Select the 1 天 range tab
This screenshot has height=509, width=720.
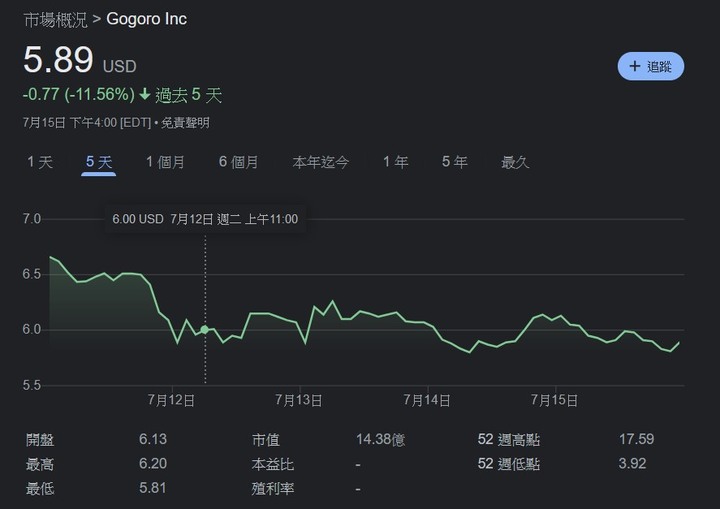(x=40, y=162)
